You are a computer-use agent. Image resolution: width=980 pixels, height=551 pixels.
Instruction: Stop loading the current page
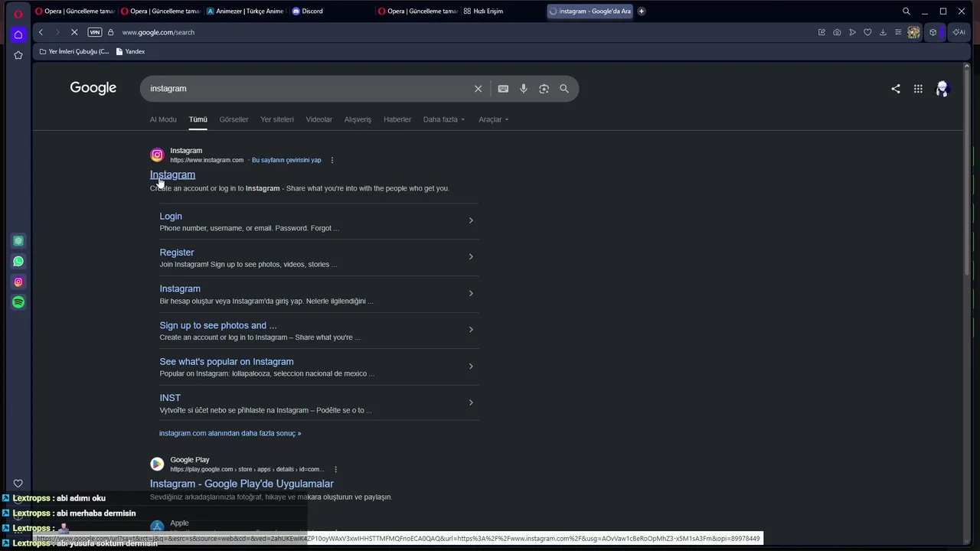click(74, 32)
